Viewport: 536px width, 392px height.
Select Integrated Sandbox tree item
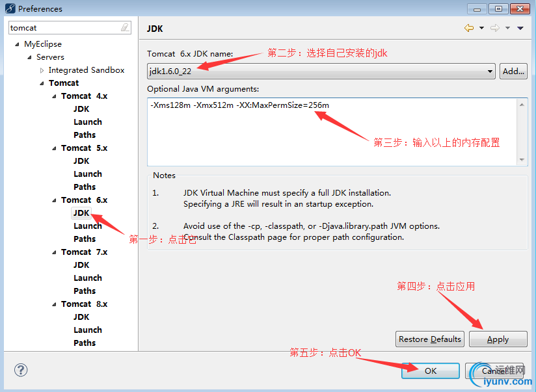(87, 70)
